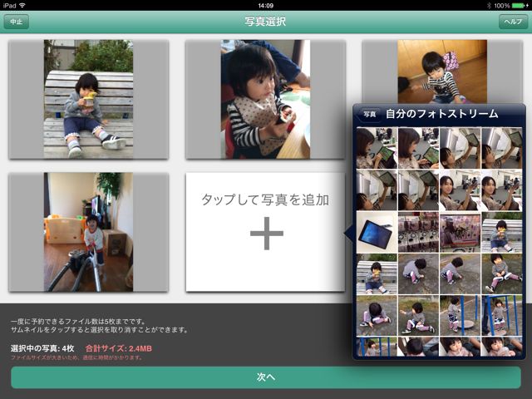Screen dimensions: 532x399
Task: Select first thumbnail of girl using green tablet
Action: pyautogui.click(x=377, y=148)
